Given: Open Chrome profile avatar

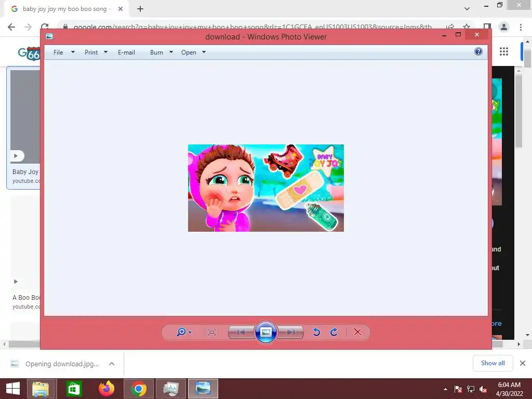Looking at the screenshot, I should tap(504, 27).
